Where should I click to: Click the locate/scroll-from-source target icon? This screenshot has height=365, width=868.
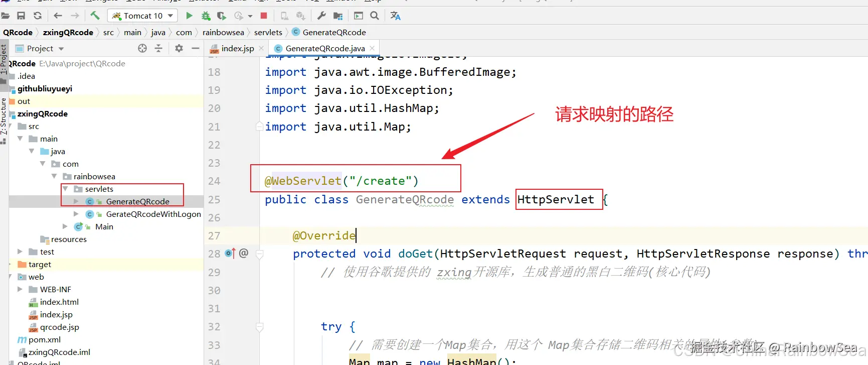[142, 48]
